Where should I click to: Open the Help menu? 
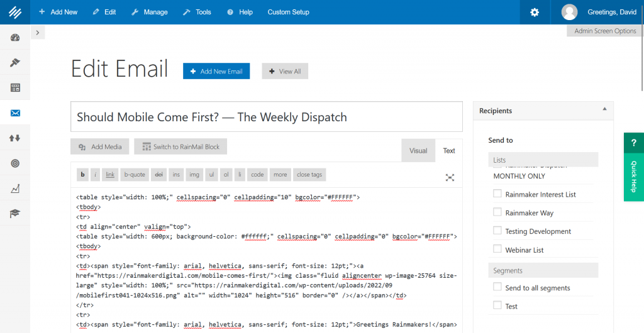240,13
